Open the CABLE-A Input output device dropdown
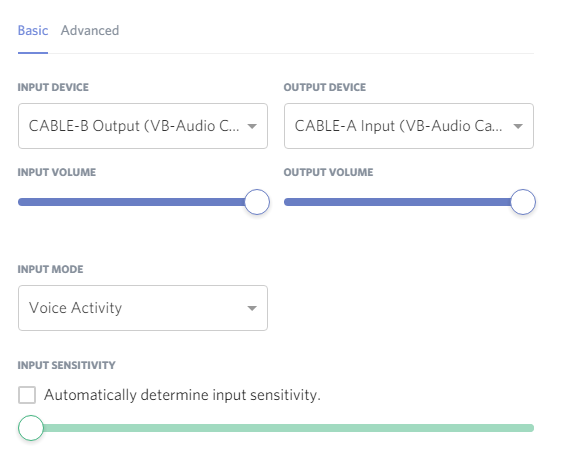571x458 pixels. [409, 126]
